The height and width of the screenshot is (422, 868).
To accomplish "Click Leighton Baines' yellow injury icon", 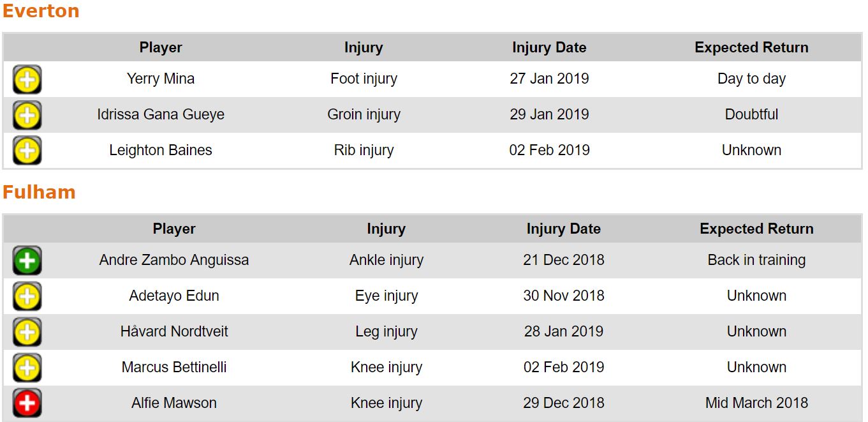I will [27, 151].
